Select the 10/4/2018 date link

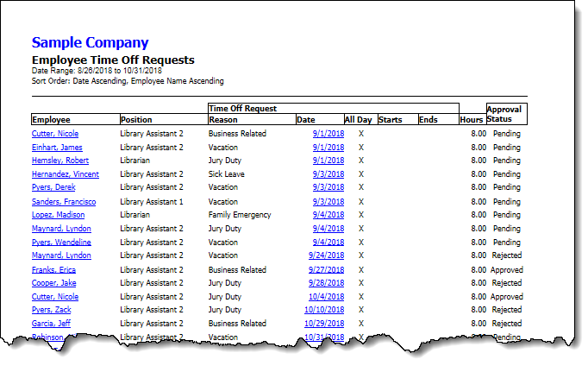327,296
